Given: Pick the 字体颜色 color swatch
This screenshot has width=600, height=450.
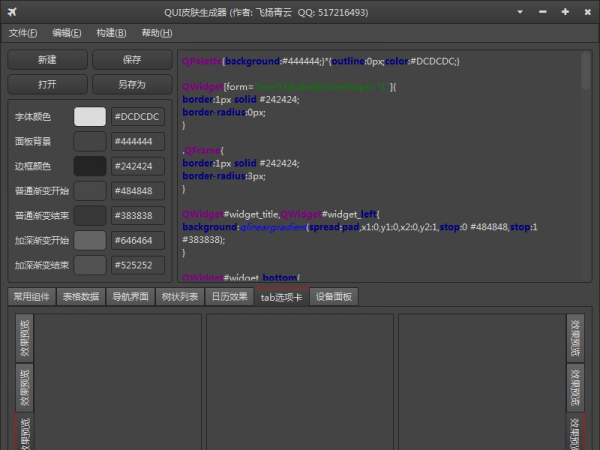Looking at the screenshot, I should [x=90, y=117].
